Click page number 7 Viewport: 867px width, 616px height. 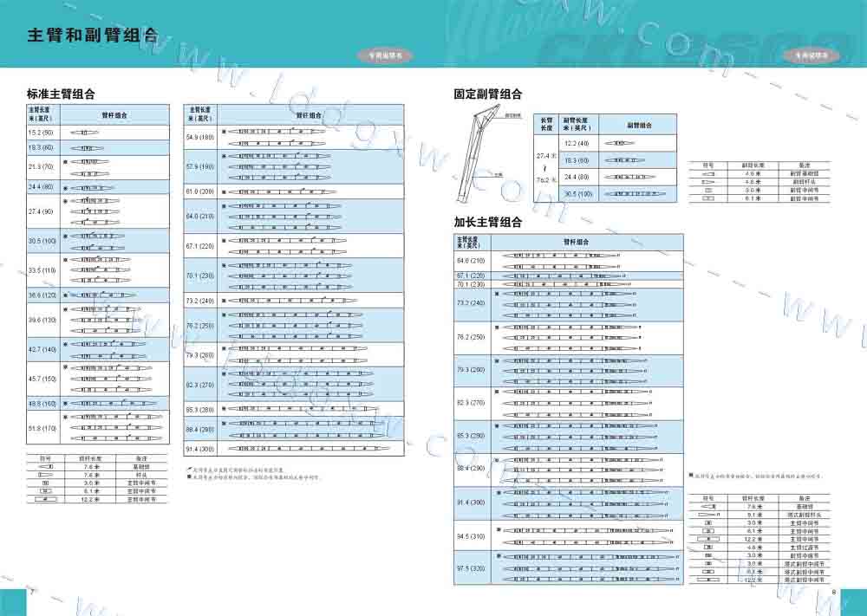(x=33, y=593)
